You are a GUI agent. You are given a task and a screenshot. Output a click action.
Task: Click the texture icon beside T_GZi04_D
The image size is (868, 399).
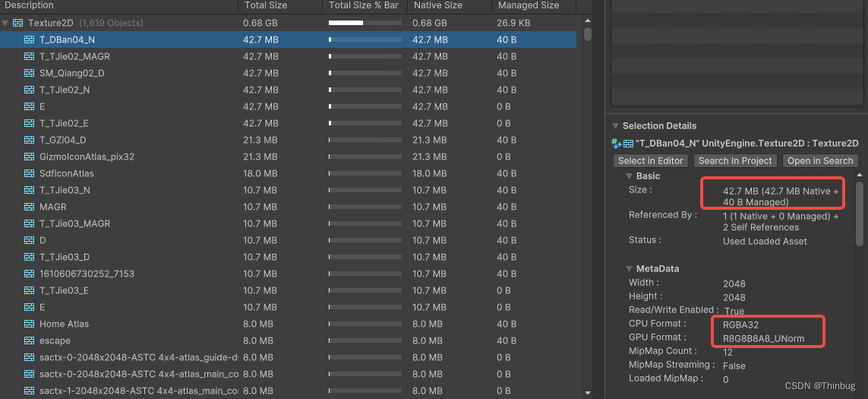(x=30, y=140)
